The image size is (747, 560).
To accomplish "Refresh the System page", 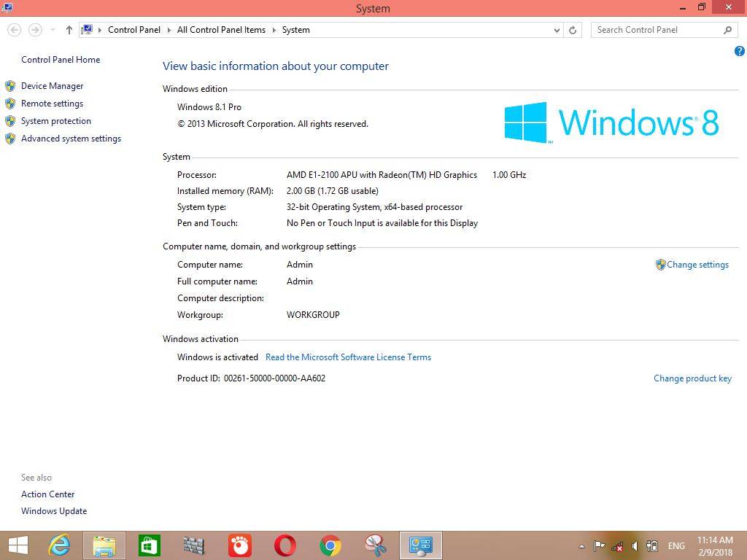I will 573,30.
